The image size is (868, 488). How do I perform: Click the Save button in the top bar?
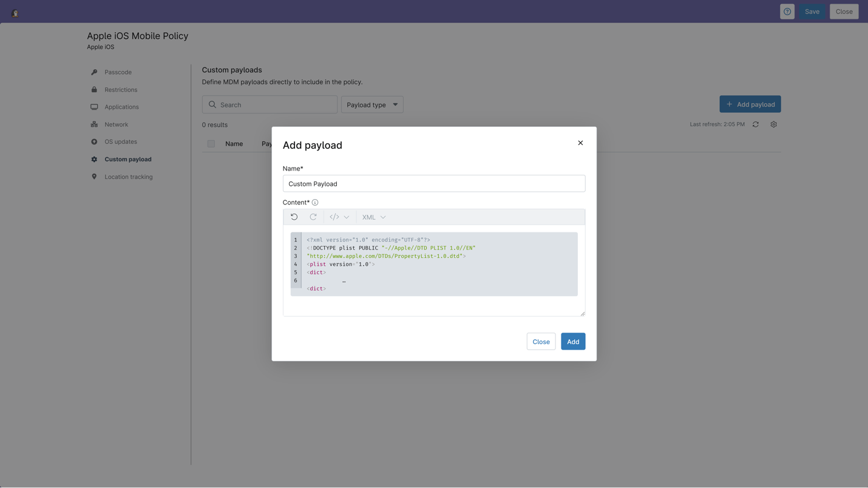click(812, 11)
